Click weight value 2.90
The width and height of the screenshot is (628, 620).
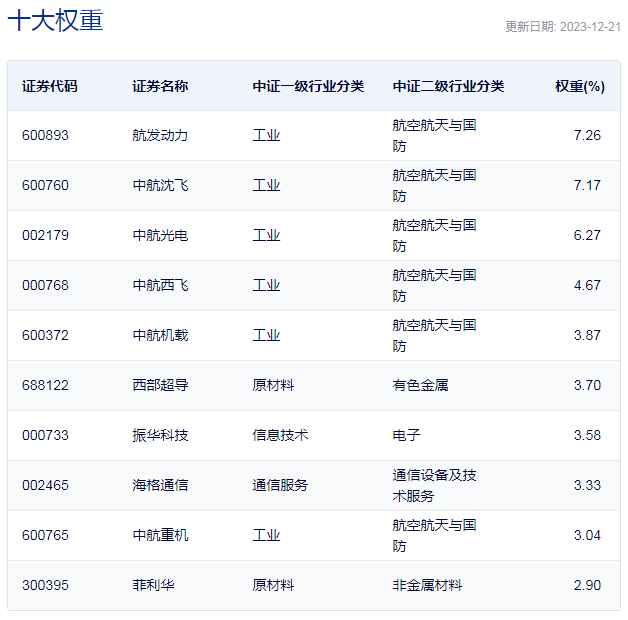click(587, 586)
